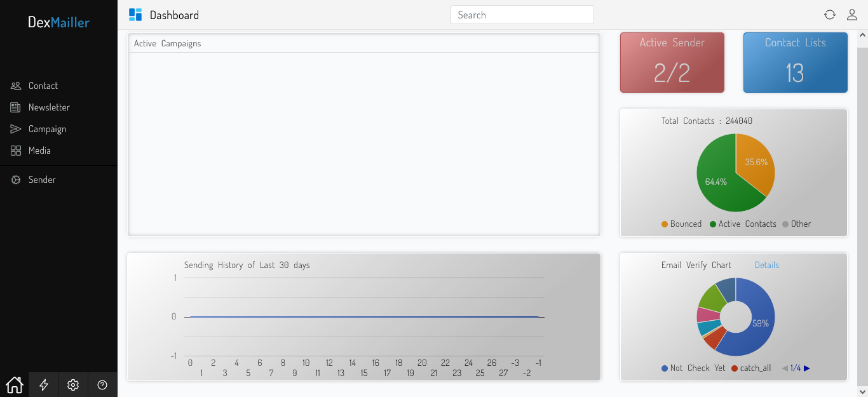Screen dimensions: 868x397
Task: Refresh the dashboard with the reload icon
Action: (x=830, y=14)
